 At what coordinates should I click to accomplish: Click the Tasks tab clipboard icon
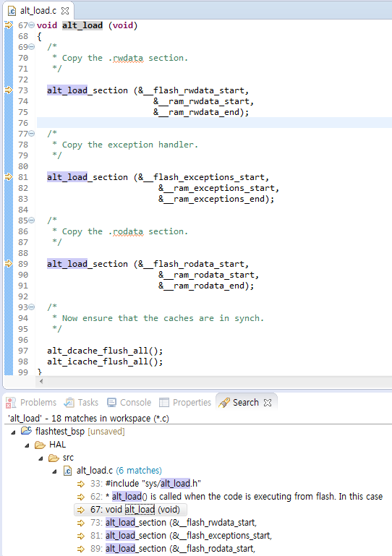pos(69,403)
